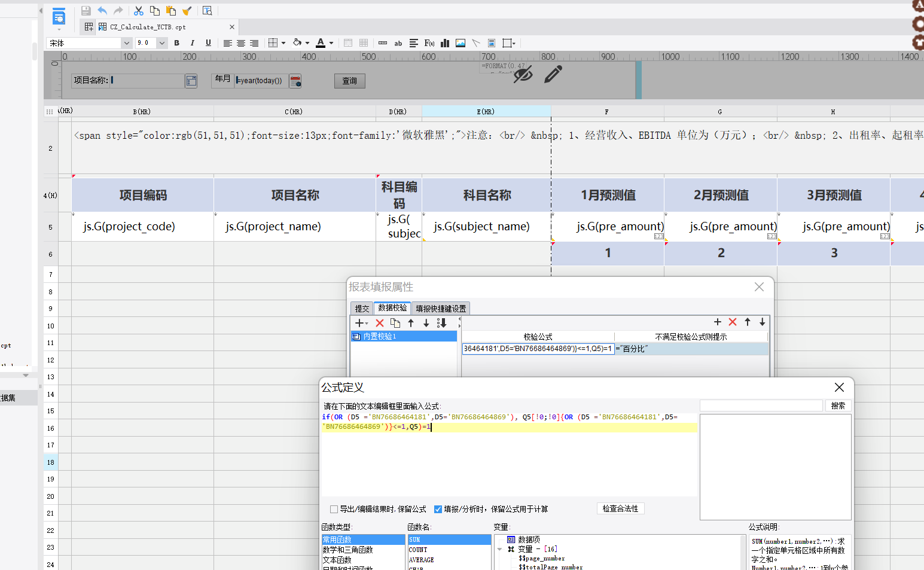Screen dimensions: 924x570
Task: Insert an image with the picture icon
Action: [x=461, y=43]
